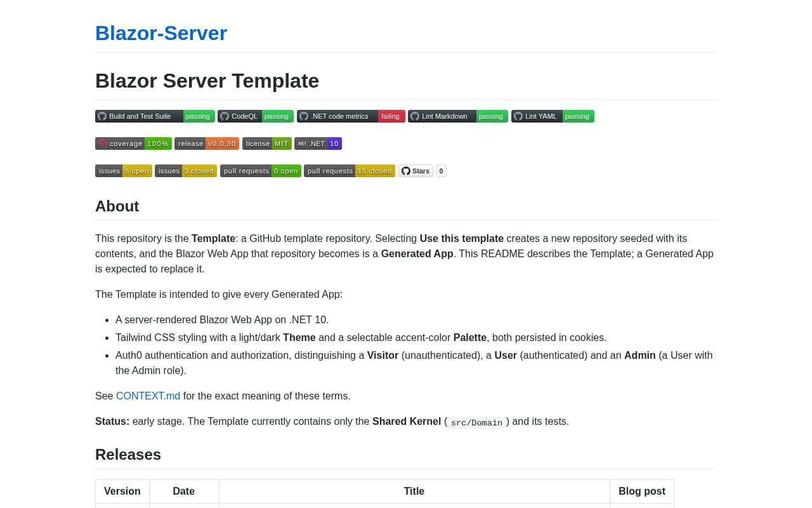Click the bold 'Generated App' text
Image resolution: width=812 pixels, height=508 pixels.
pyautogui.click(x=417, y=254)
